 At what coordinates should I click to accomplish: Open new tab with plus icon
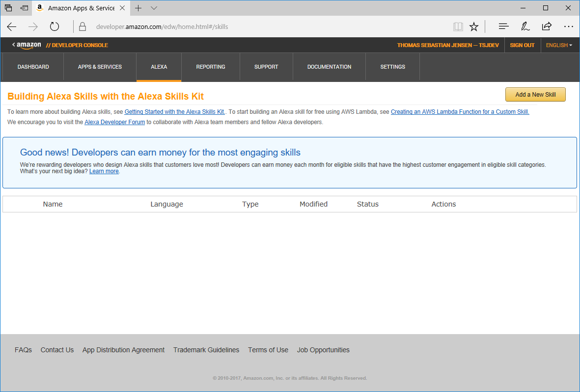point(138,8)
